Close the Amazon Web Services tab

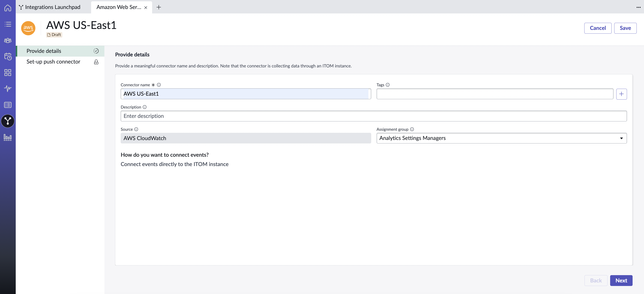pos(146,7)
